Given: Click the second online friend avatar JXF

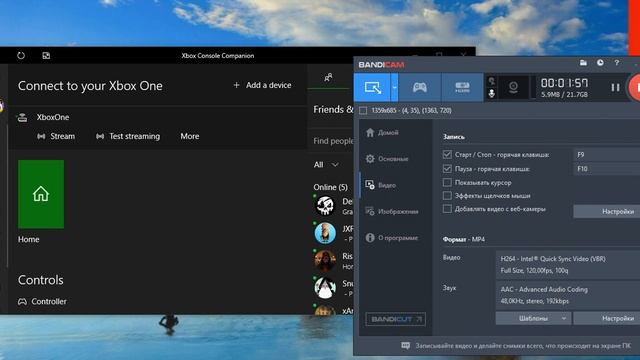Looking at the screenshot, I should [325, 233].
